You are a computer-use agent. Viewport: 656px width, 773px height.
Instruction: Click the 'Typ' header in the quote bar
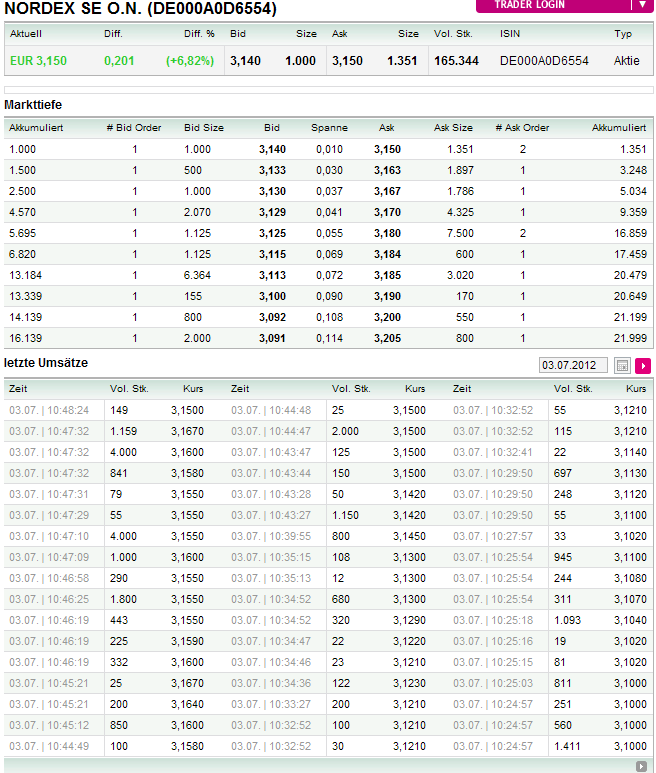point(623,34)
